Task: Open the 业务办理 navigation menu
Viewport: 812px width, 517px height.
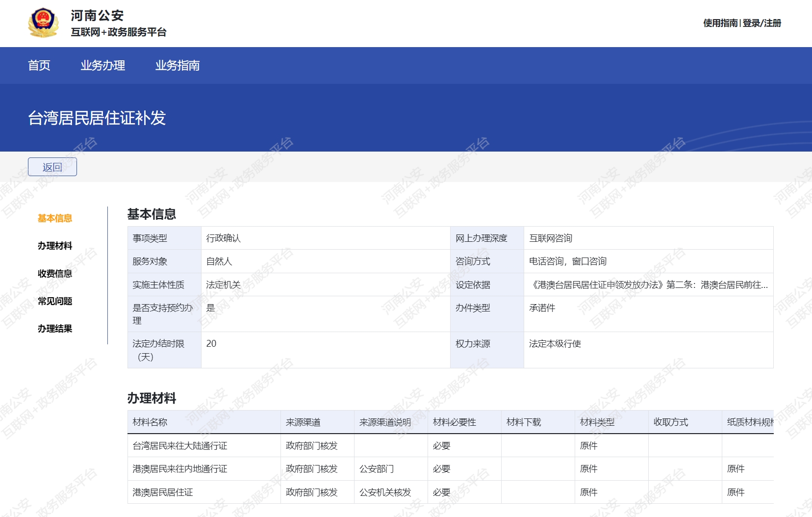Action: click(x=102, y=65)
